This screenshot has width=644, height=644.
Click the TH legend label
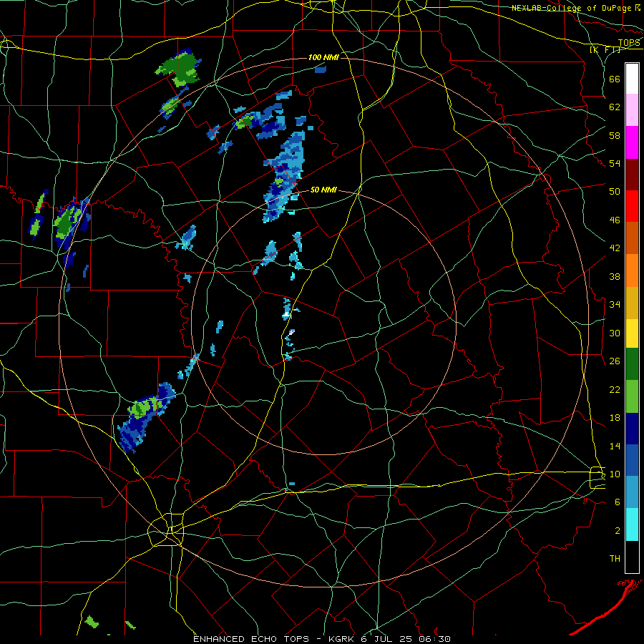(x=615, y=559)
